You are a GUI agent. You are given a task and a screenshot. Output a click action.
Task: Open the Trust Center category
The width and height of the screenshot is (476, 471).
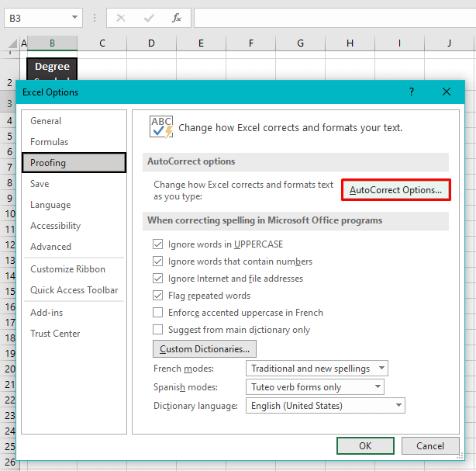[x=74, y=334]
